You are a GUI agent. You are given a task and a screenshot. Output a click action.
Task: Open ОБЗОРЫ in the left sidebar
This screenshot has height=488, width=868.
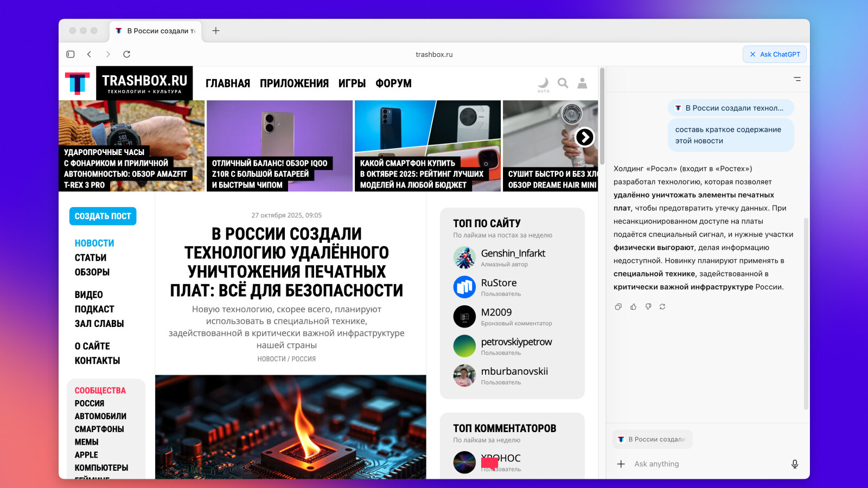click(92, 272)
